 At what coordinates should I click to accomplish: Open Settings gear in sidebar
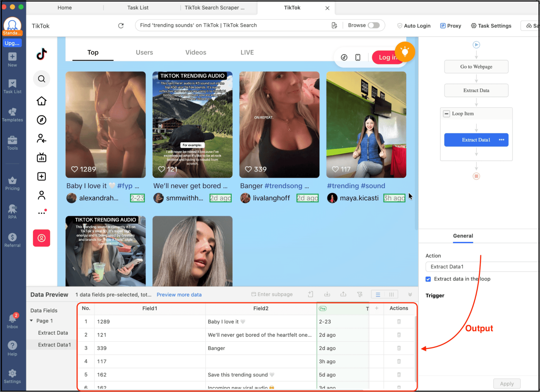(x=12, y=377)
